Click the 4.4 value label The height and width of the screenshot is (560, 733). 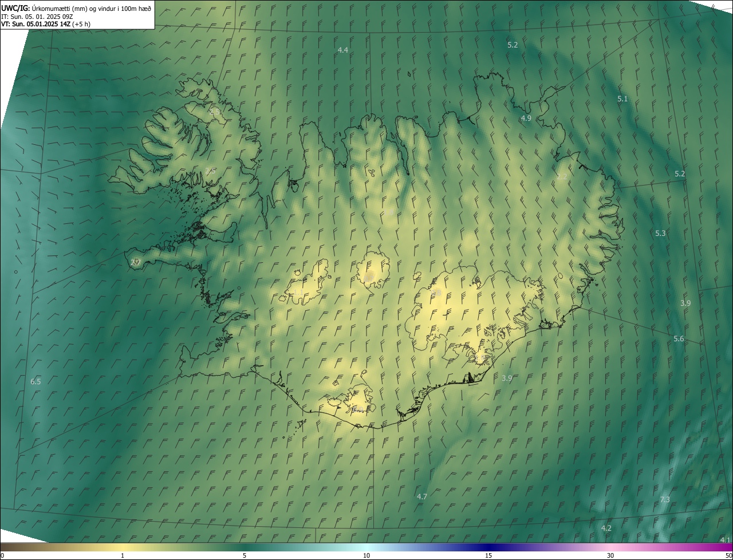click(x=343, y=50)
